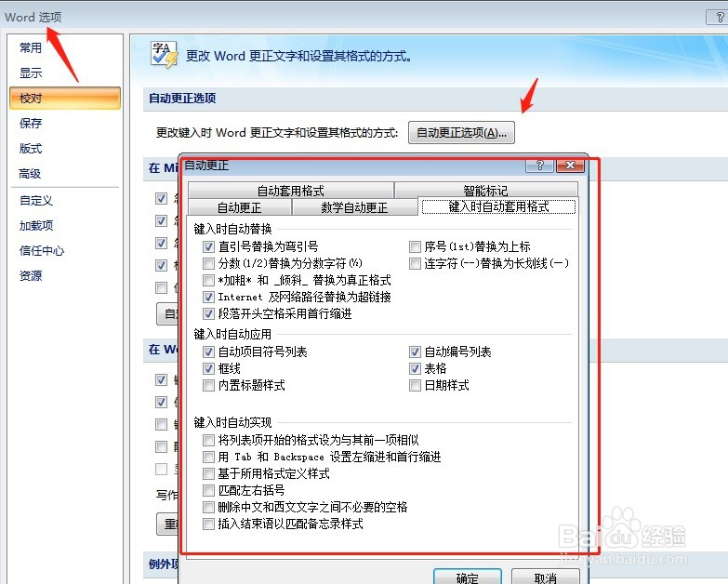Viewport: 728px width, 584px height.
Task: Enable 将列表项开始的格式设为与其前一项相似
Action: [208, 440]
